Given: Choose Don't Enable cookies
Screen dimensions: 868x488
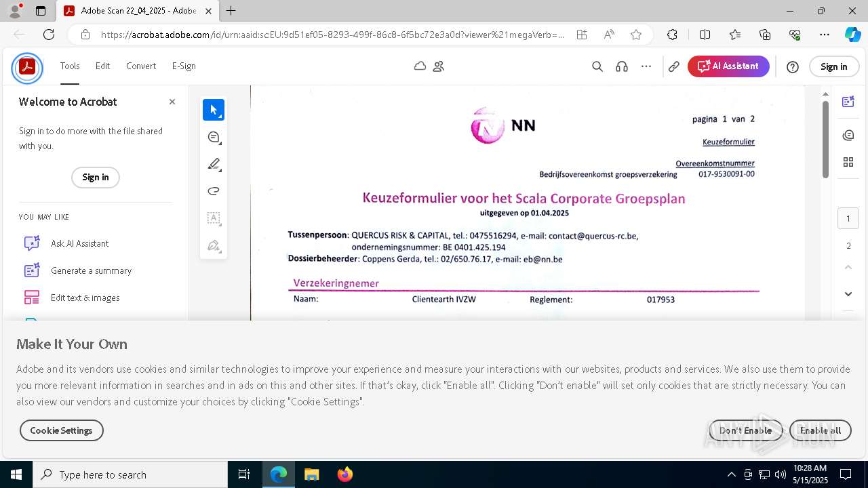Looking at the screenshot, I should point(745,430).
